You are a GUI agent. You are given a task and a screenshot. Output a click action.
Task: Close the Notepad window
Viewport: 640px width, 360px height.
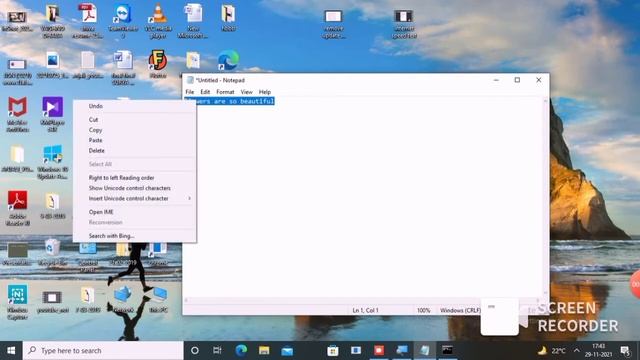(538, 80)
